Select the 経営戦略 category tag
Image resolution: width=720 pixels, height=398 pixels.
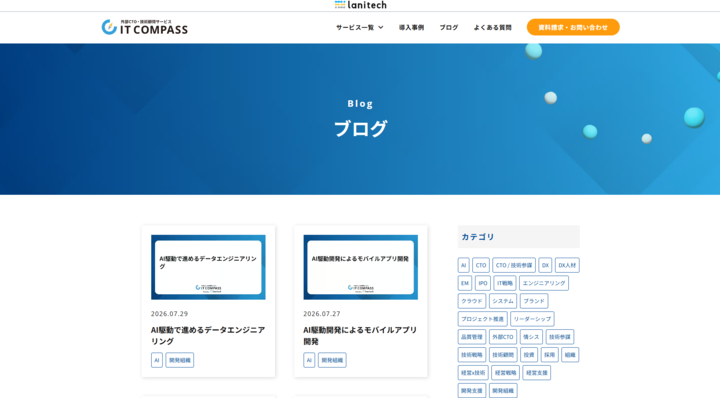click(505, 372)
